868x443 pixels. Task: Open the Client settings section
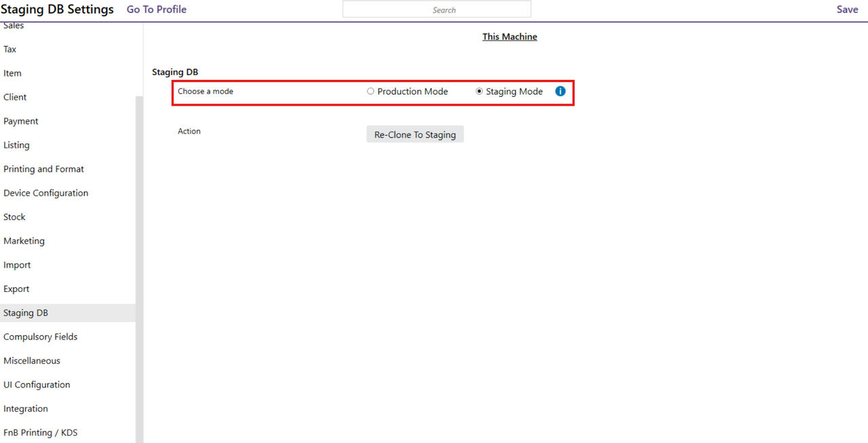15,97
